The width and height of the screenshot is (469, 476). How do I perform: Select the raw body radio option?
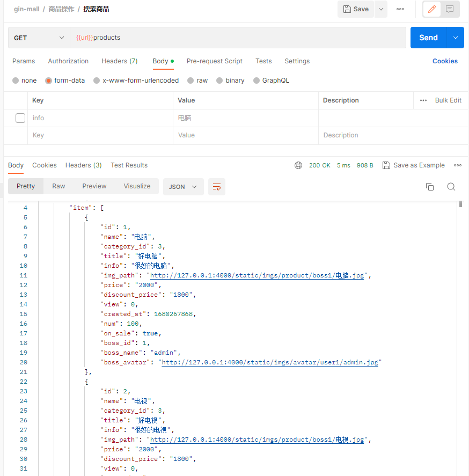click(190, 80)
